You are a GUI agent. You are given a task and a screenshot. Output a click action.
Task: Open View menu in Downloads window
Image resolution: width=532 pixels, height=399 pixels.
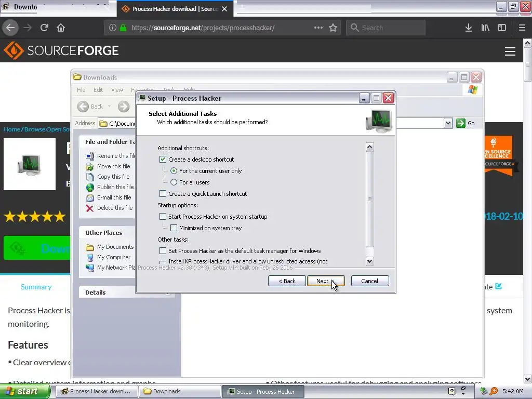coord(117,90)
